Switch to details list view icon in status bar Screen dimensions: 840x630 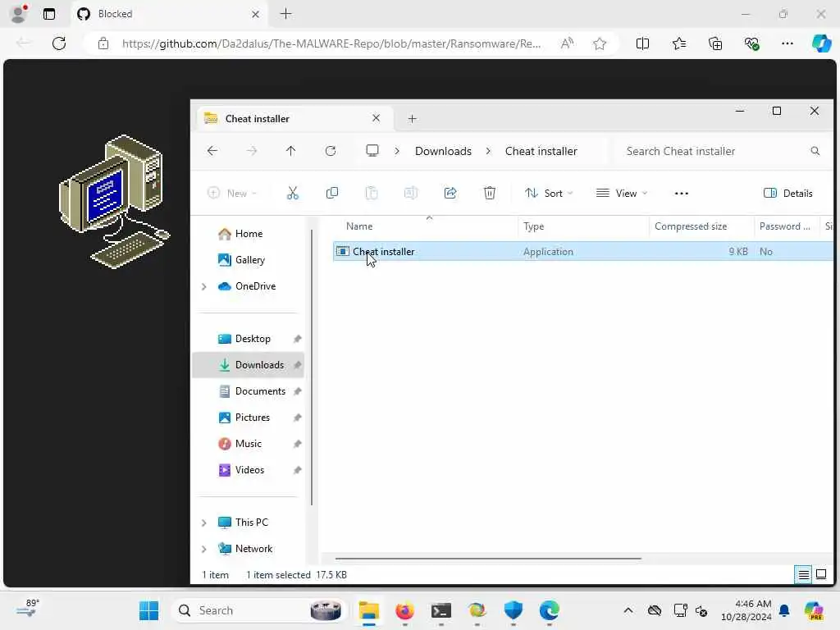pos(804,575)
